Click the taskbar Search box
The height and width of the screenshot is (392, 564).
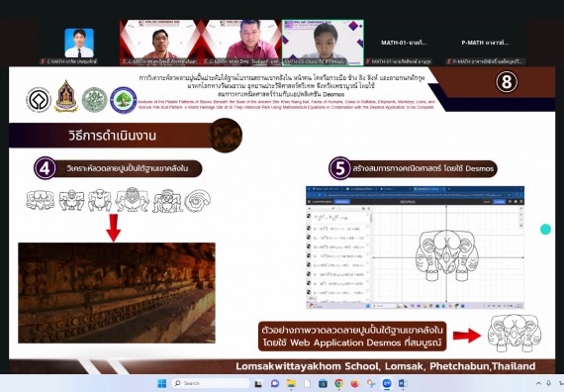tap(210, 383)
